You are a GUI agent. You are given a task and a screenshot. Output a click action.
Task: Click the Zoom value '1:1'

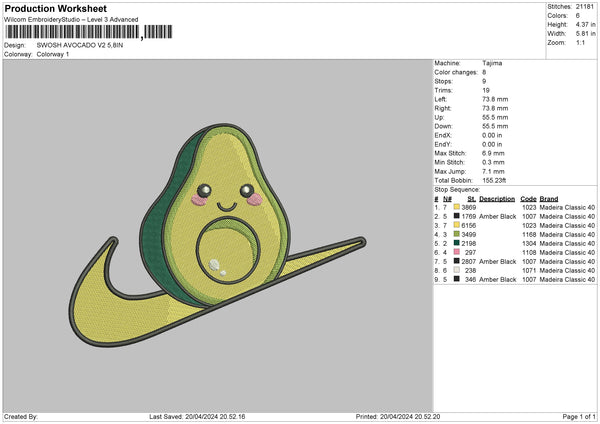[x=580, y=42]
